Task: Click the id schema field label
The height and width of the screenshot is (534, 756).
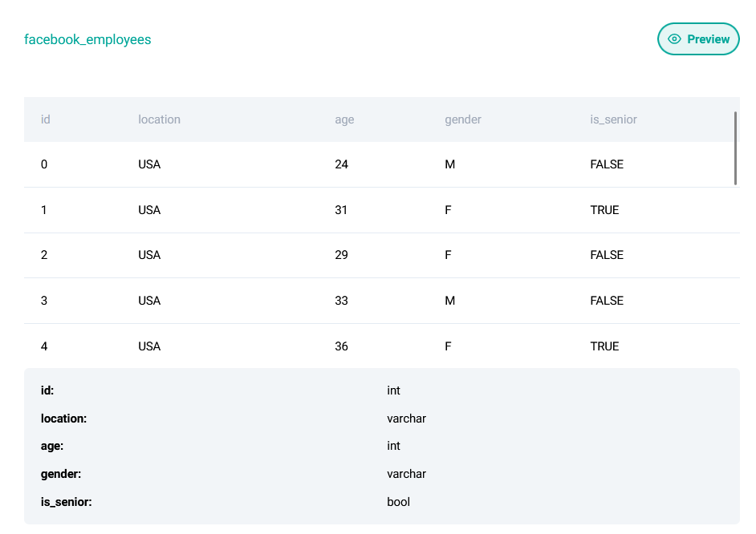Action: pyautogui.click(x=47, y=390)
